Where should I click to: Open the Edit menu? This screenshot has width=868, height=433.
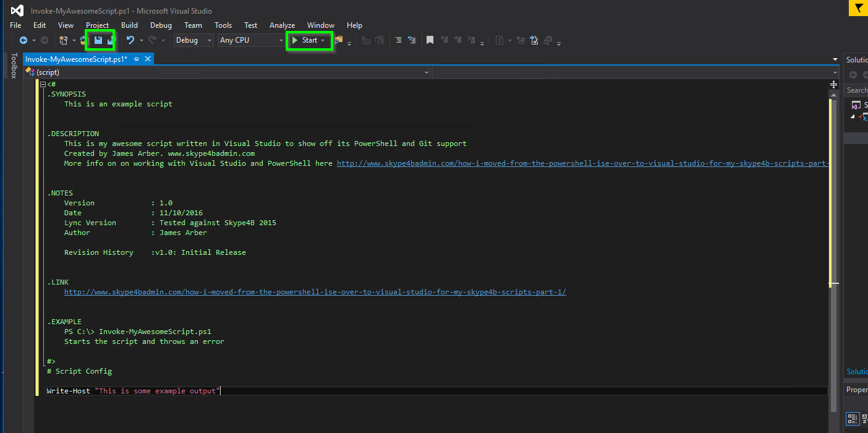click(x=40, y=25)
